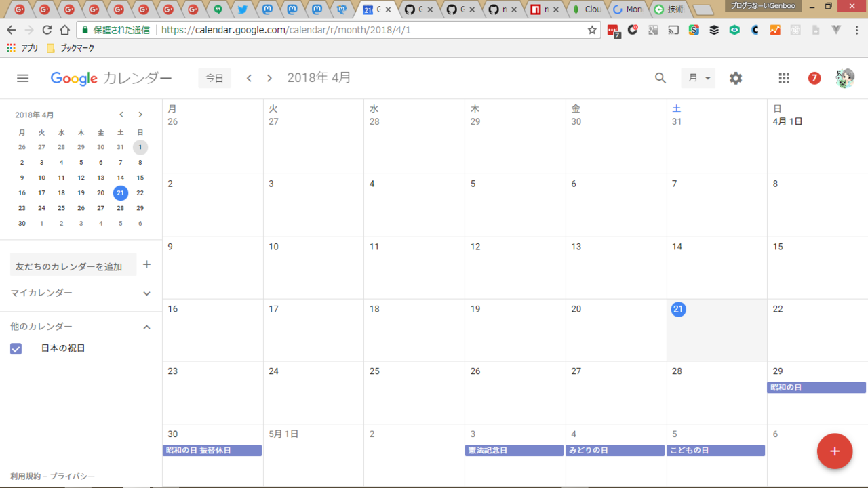Expand the マイカレンダー section

(x=146, y=293)
